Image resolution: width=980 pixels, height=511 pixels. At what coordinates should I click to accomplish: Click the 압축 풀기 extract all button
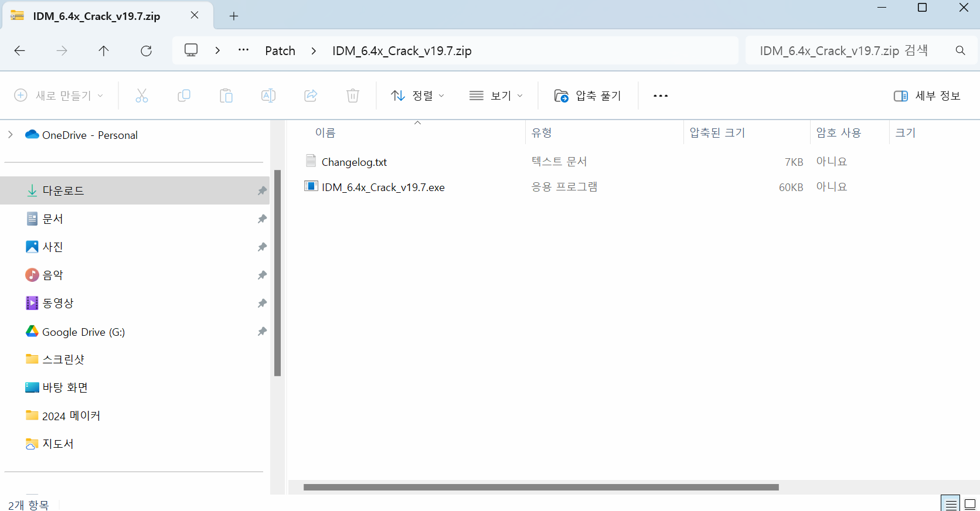[x=587, y=96]
